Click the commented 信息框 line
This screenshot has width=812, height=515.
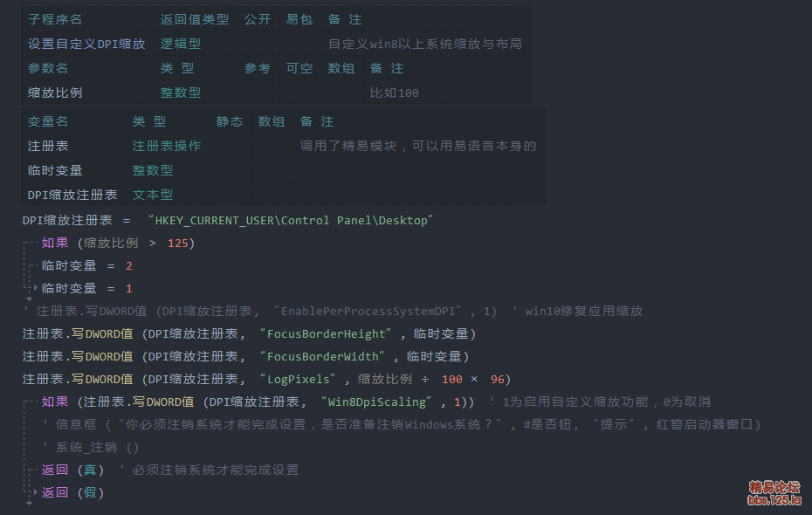click(402, 425)
